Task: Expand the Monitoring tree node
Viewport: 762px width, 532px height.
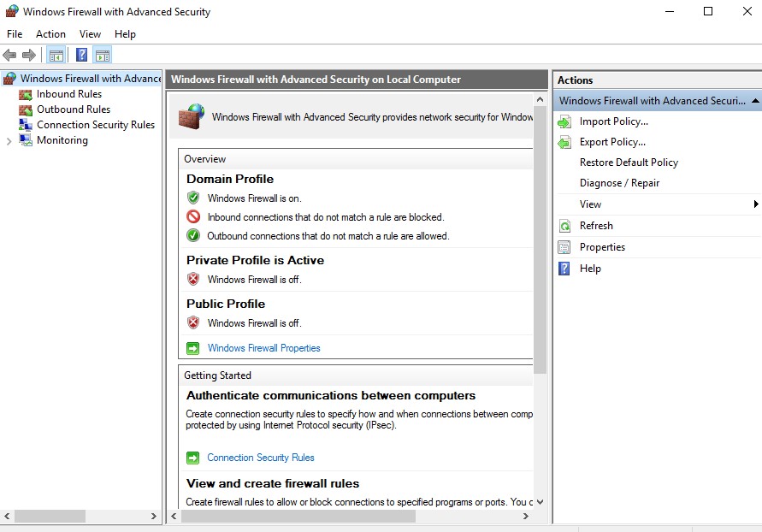Action: pos(9,141)
